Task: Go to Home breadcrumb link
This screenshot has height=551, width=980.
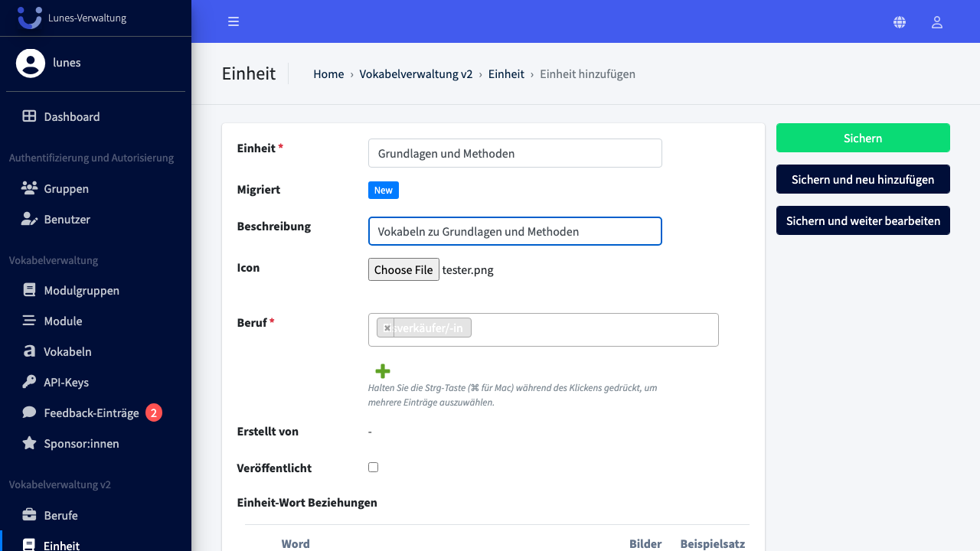Action: pos(328,73)
